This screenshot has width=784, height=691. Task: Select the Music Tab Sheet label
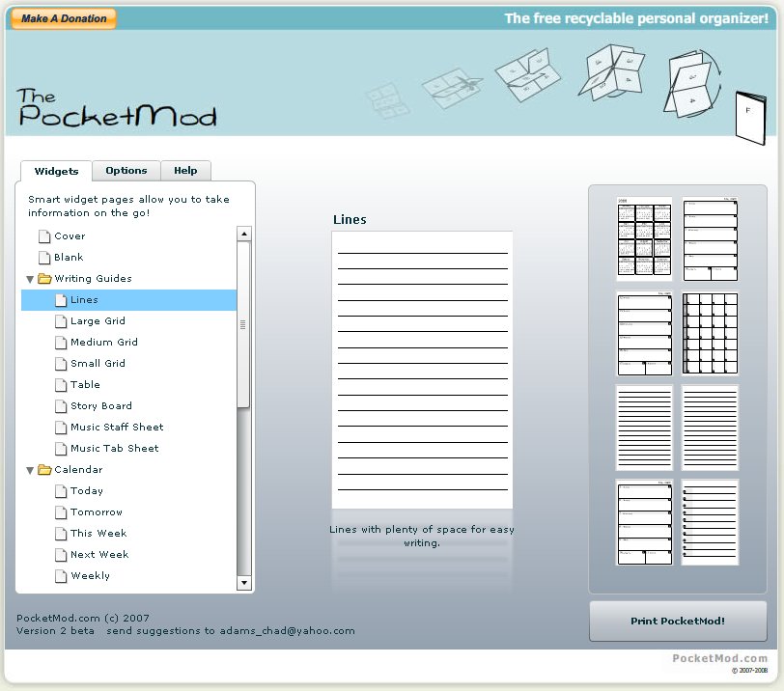pyautogui.click(x=115, y=448)
